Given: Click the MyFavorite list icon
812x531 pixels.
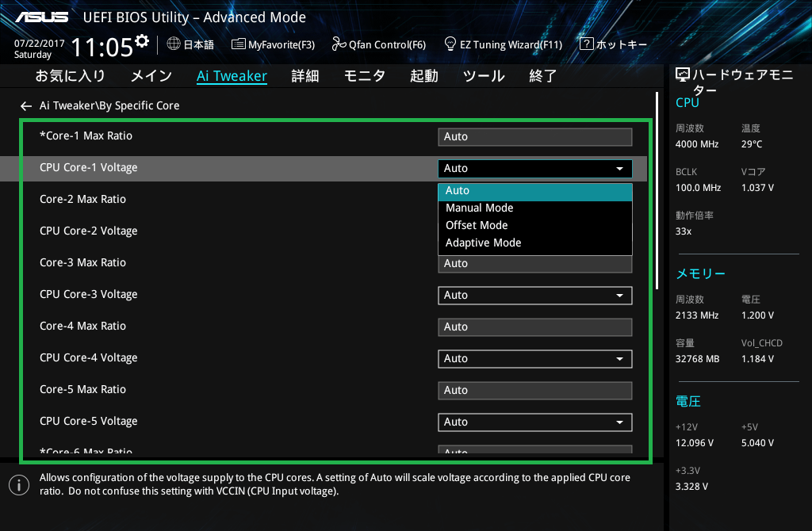Looking at the screenshot, I should point(238,44).
